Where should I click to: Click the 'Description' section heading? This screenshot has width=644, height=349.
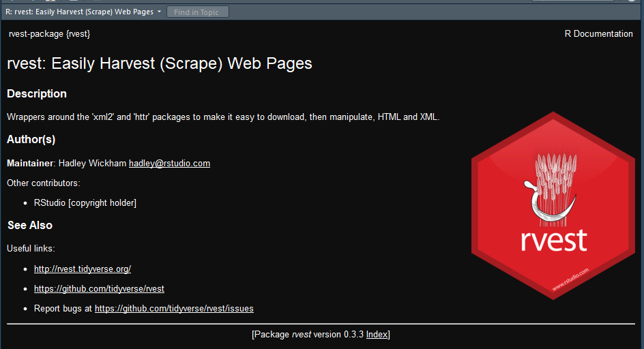click(x=37, y=93)
